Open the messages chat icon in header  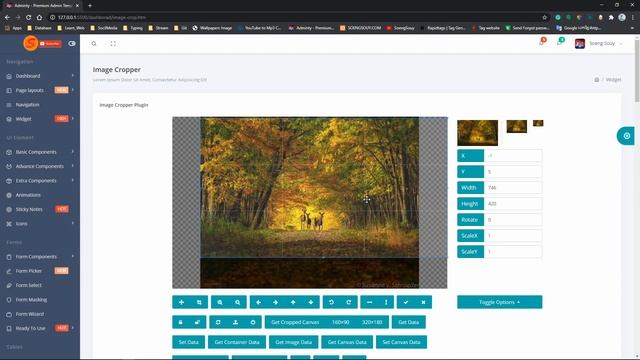pyautogui.click(x=560, y=43)
